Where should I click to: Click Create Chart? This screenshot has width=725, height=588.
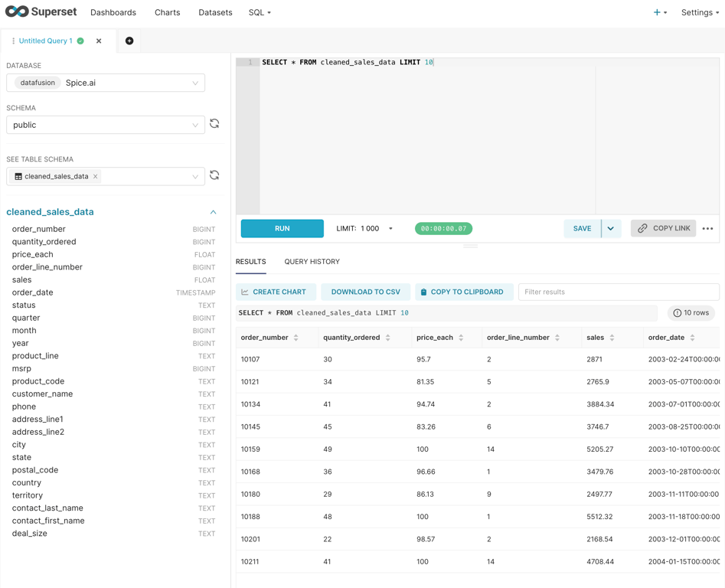coord(276,292)
